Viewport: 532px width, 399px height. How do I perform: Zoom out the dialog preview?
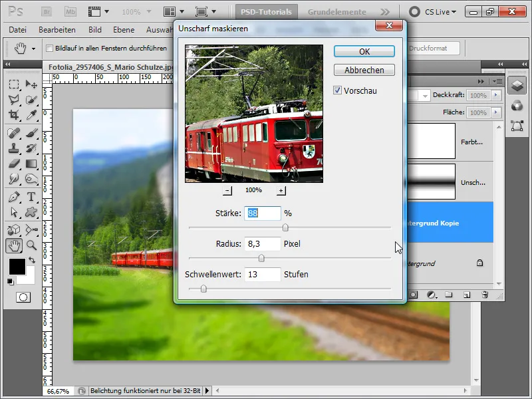click(x=227, y=191)
